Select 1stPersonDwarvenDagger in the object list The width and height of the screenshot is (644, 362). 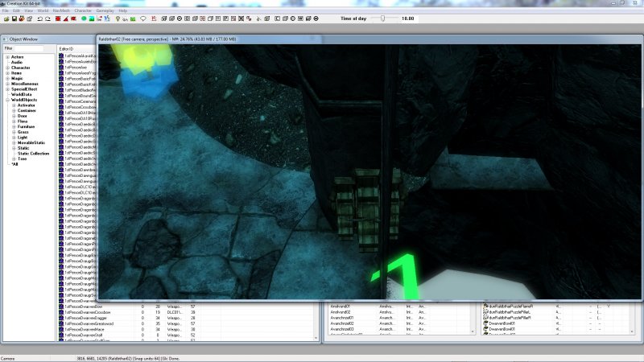(x=86, y=318)
